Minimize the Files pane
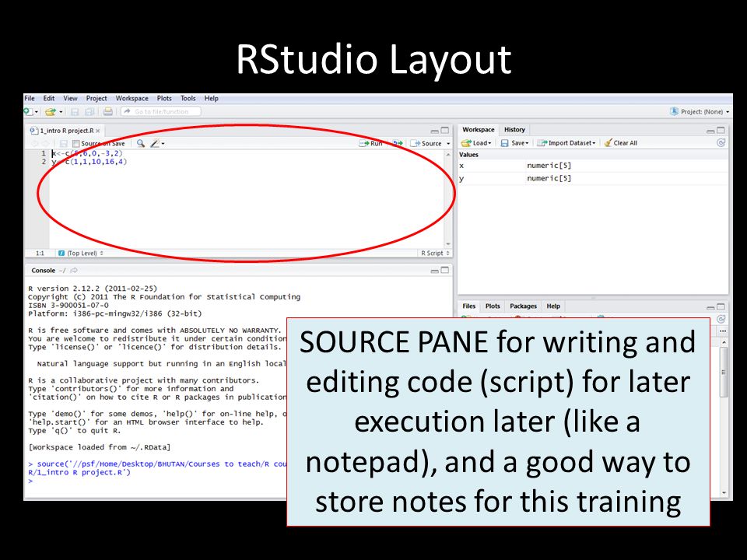Screen dimensions: 747x560 pyautogui.click(x=710, y=308)
